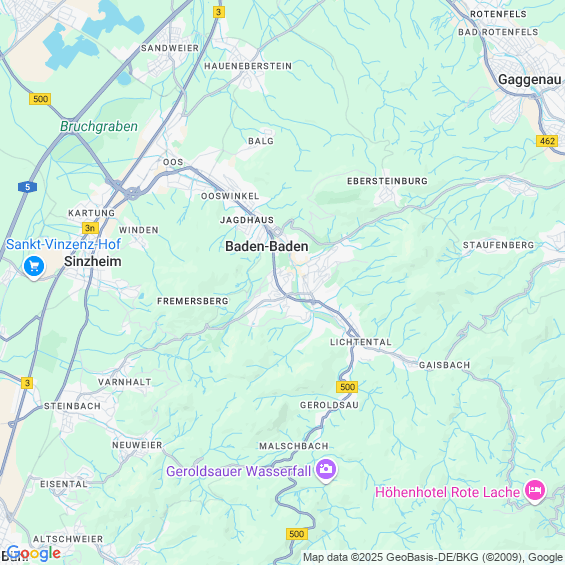This screenshot has width=565, height=565.
Task: Click the Höhenhotel Rote Lache hotel marker
Action: (535, 491)
